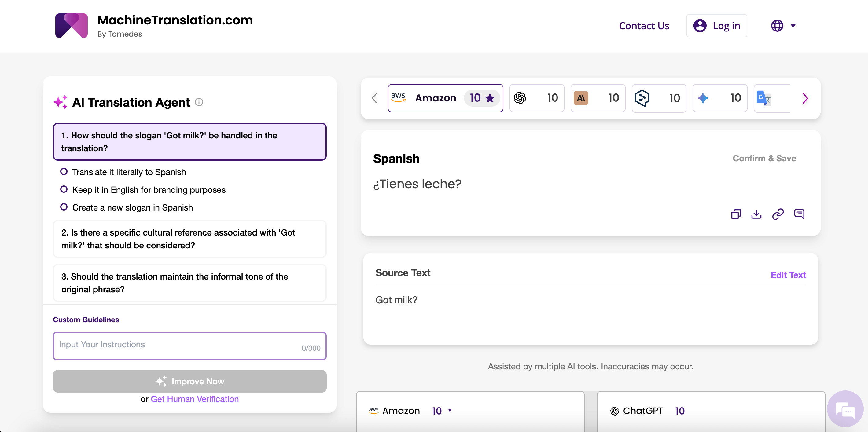Expand question 3 about informal tone
This screenshot has width=868, height=432.
189,283
